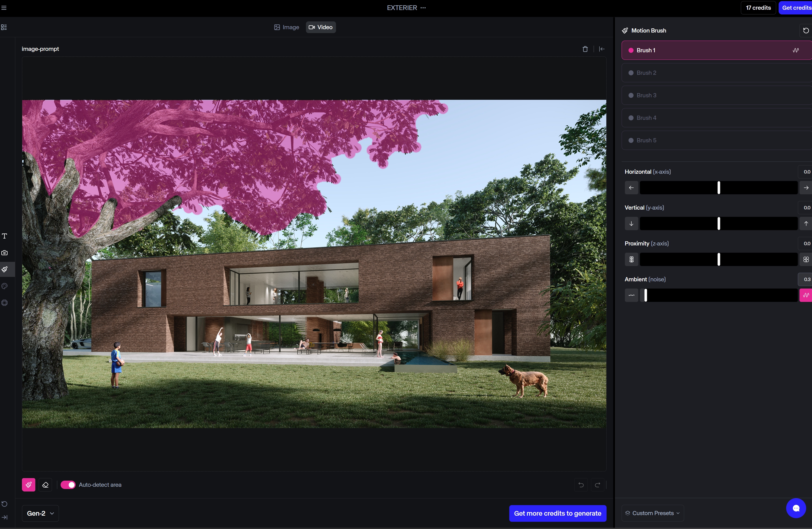
Task: Click Get more credits to generate
Action: click(x=557, y=513)
